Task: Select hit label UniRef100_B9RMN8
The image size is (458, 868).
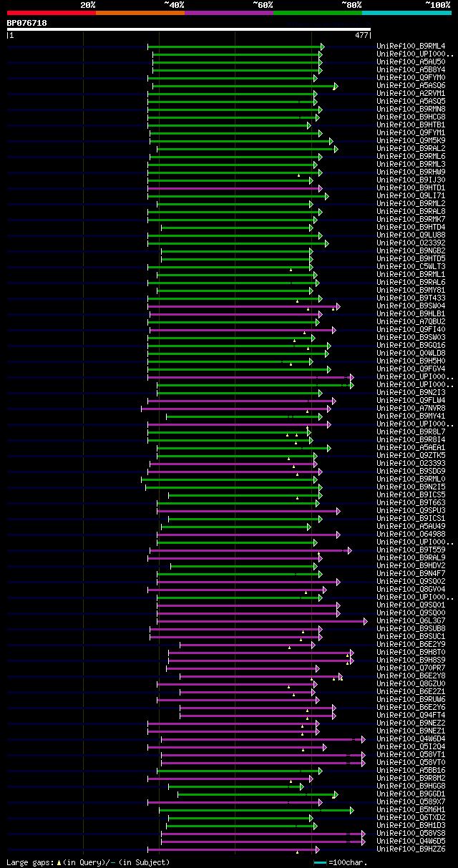Action: [411, 109]
